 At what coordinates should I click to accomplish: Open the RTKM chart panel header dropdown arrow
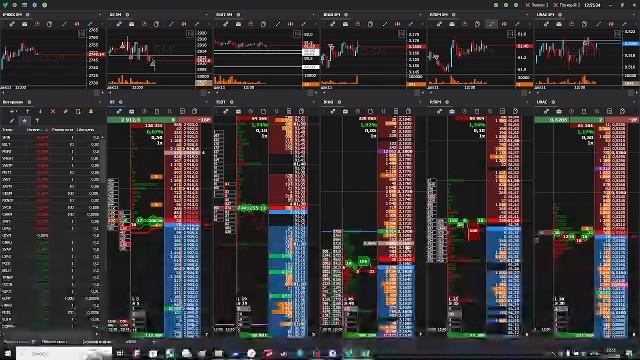click(x=528, y=15)
